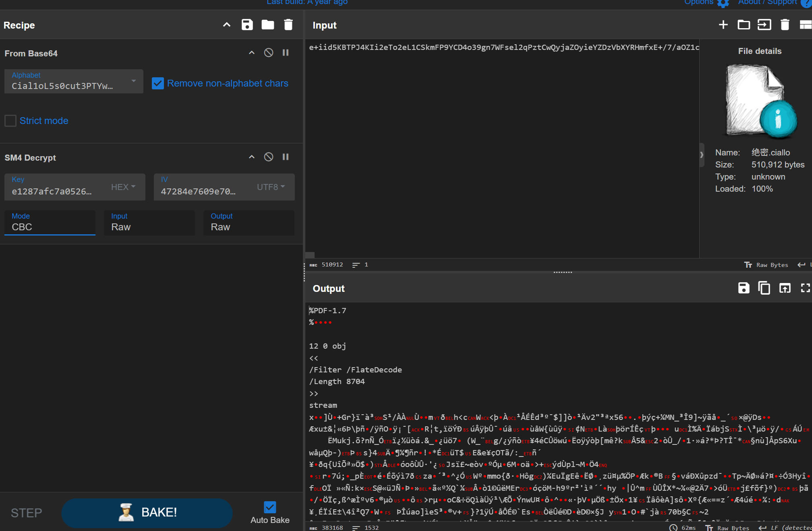
Task: Open the Key HEX format dropdown
Action: point(123,187)
